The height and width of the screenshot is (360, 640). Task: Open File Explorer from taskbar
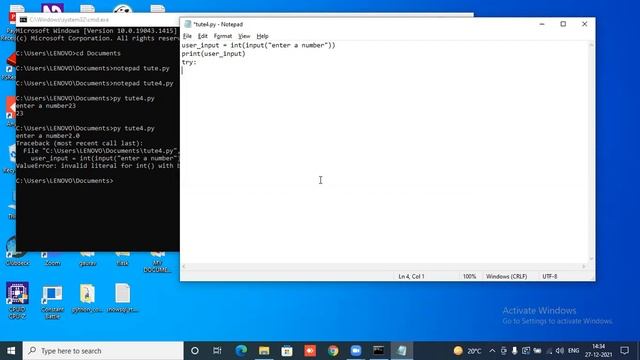[264, 351]
